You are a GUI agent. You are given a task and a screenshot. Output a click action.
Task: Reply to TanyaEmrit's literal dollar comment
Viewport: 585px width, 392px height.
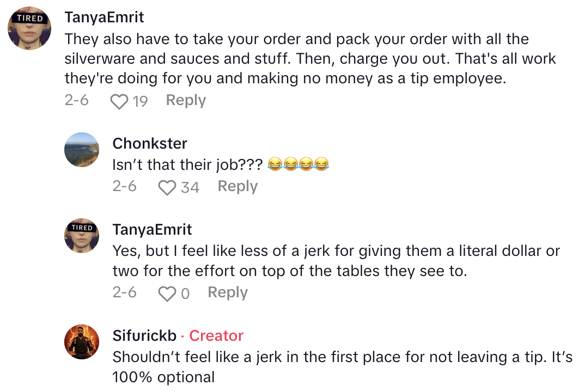[x=228, y=292]
